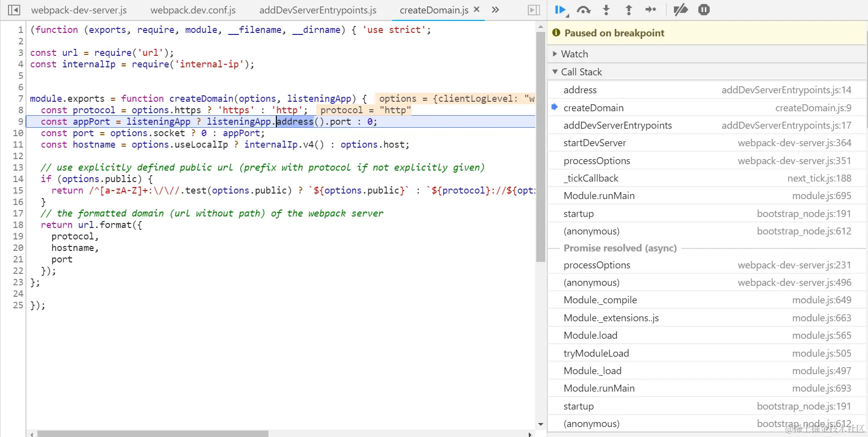Expand the Watch section

pyautogui.click(x=706, y=54)
